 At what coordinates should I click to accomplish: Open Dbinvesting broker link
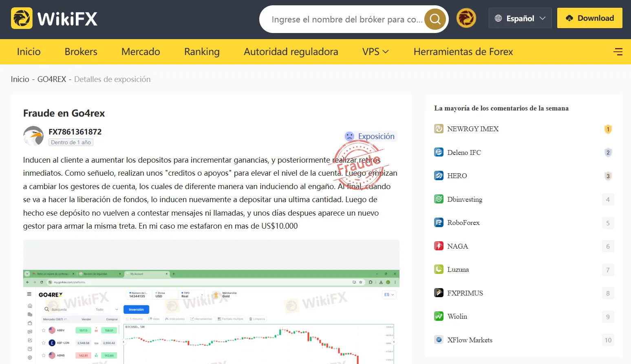[465, 199]
